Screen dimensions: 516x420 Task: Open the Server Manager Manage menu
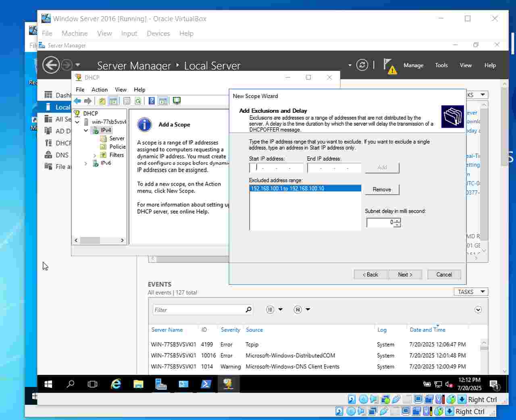[x=413, y=65]
